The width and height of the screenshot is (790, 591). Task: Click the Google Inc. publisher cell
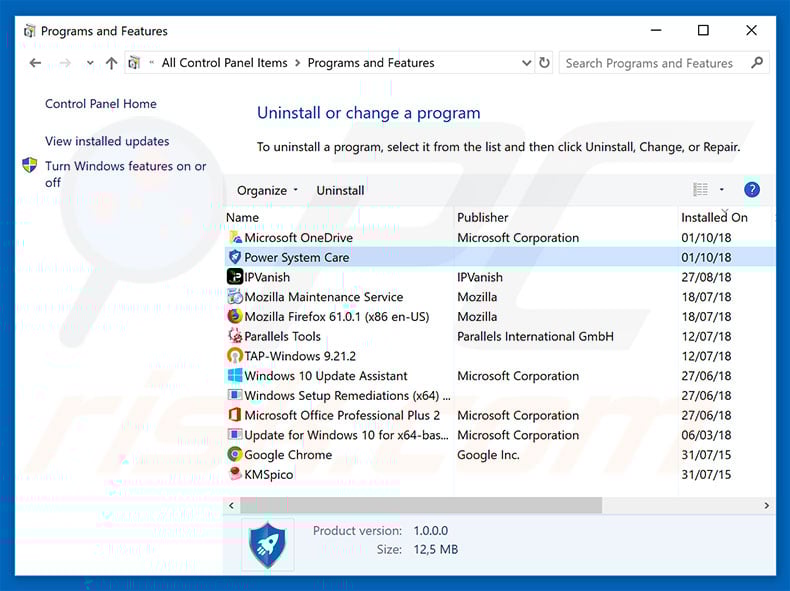[488, 455]
